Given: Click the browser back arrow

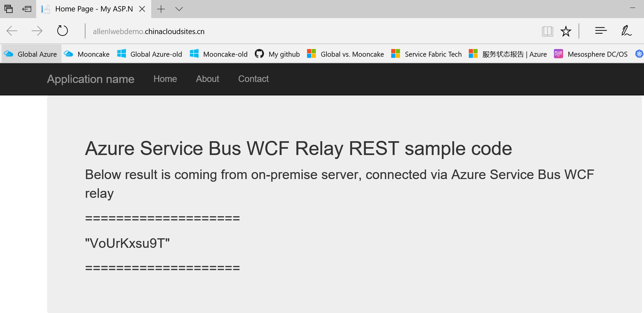Looking at the screenshot, I should click(12, 31).
